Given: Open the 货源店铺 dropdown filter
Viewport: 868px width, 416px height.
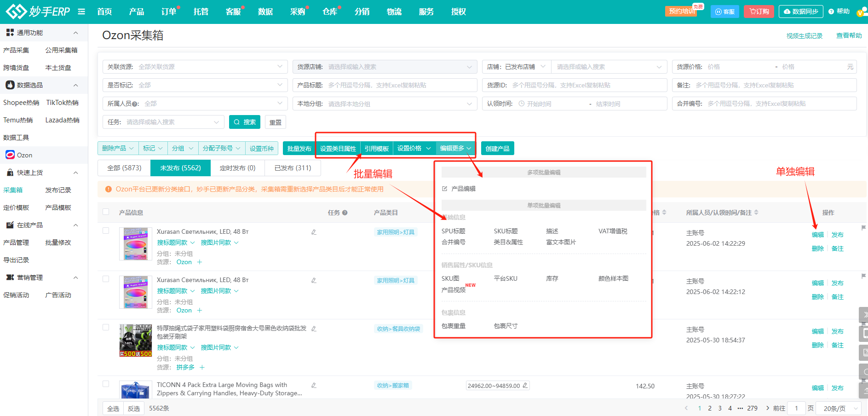Looking at the screenshot, I should (385, 67).
